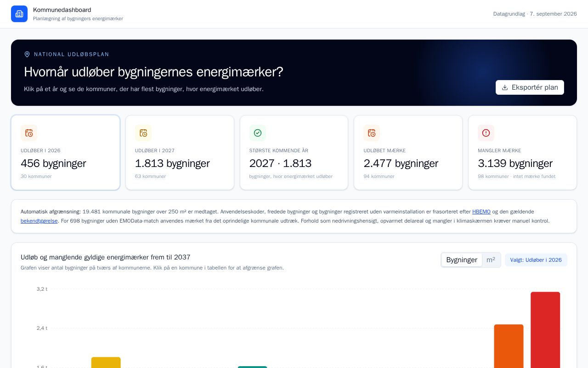Click the 2027 · 1.813 value
This screenshot has height=368, width=588.
(280, 163)
